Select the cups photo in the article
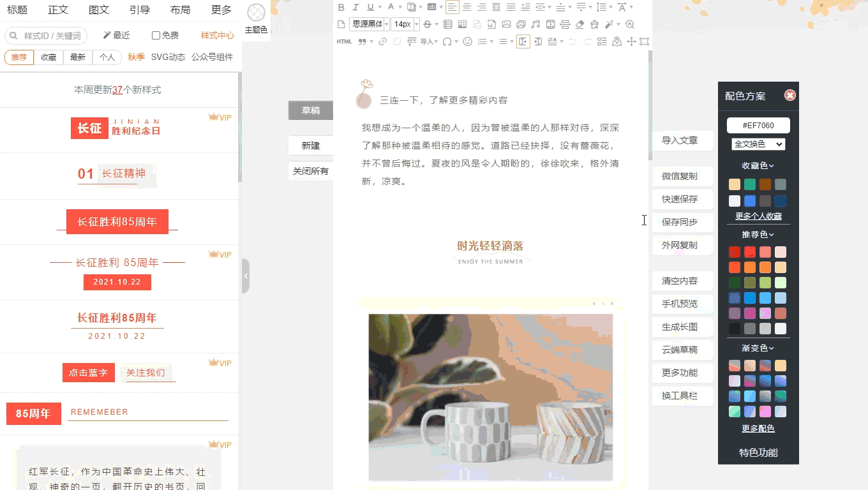868x490 pixels. (490, 397)
